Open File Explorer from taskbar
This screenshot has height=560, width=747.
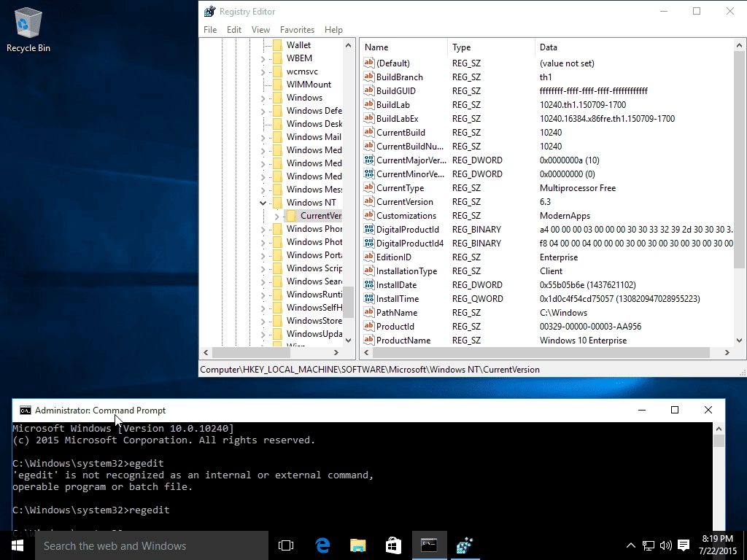(x=357, y=545)
